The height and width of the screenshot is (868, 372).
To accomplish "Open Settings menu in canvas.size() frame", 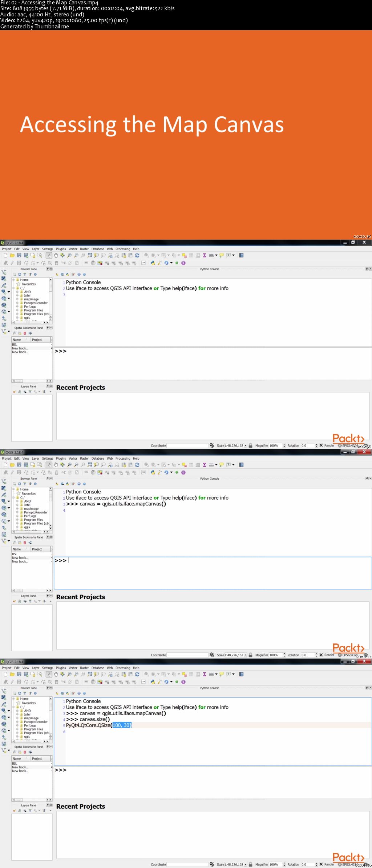I will point(48,668).
